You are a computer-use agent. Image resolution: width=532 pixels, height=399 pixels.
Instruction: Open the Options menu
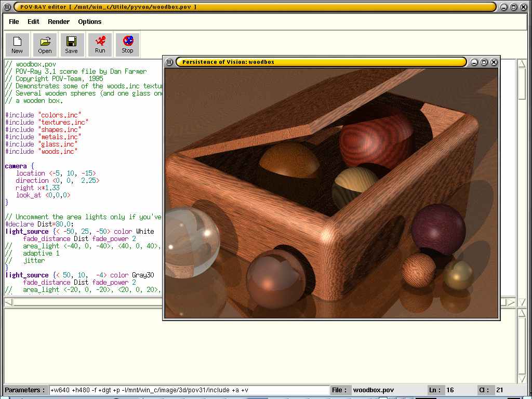[x=90, y=22]
